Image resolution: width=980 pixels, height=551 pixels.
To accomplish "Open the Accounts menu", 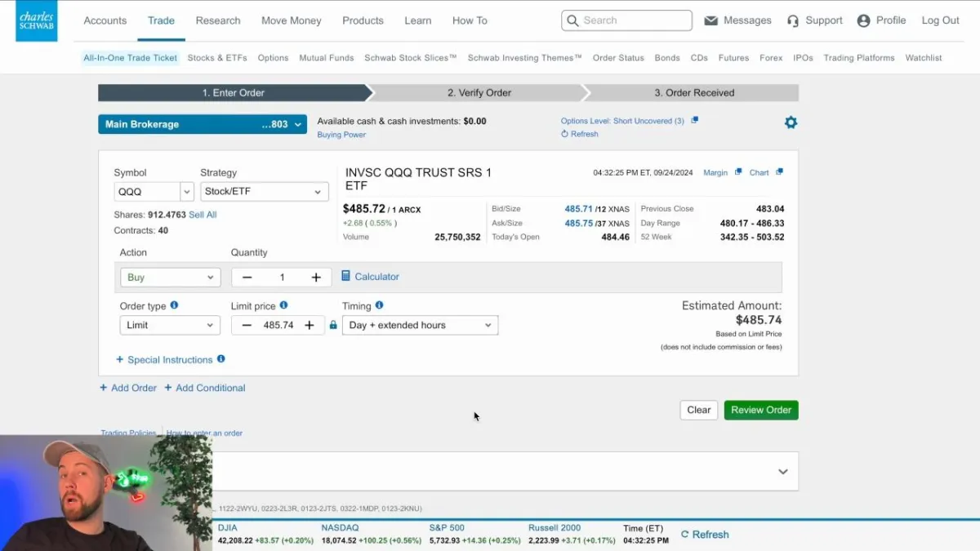I will (x=105, y=20).
